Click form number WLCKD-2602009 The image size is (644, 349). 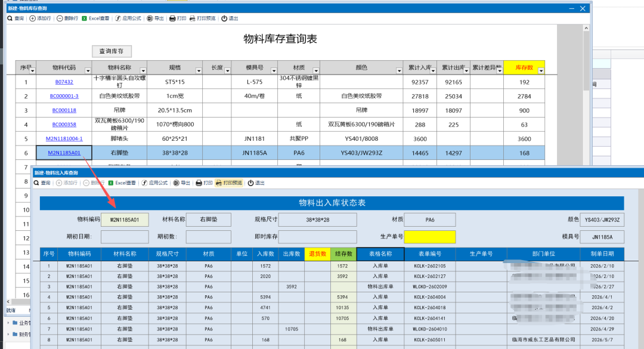(x=429, y=286)
